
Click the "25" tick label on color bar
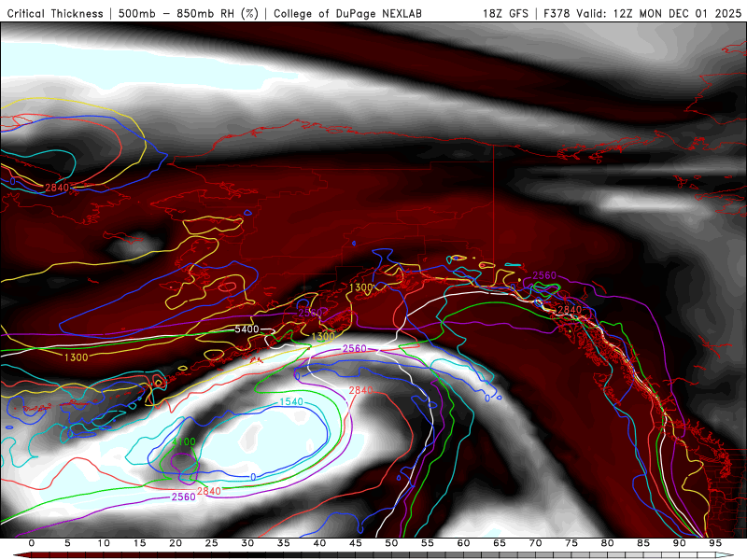coord(212,543)
